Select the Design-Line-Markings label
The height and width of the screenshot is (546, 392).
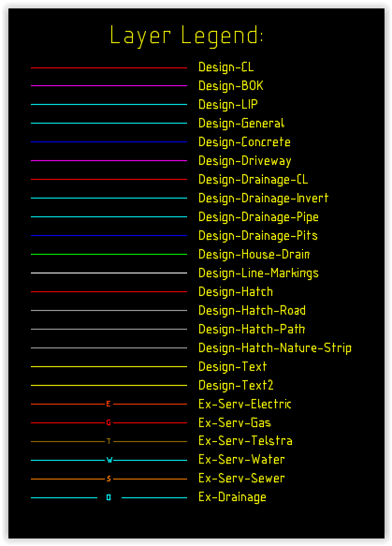258,273
